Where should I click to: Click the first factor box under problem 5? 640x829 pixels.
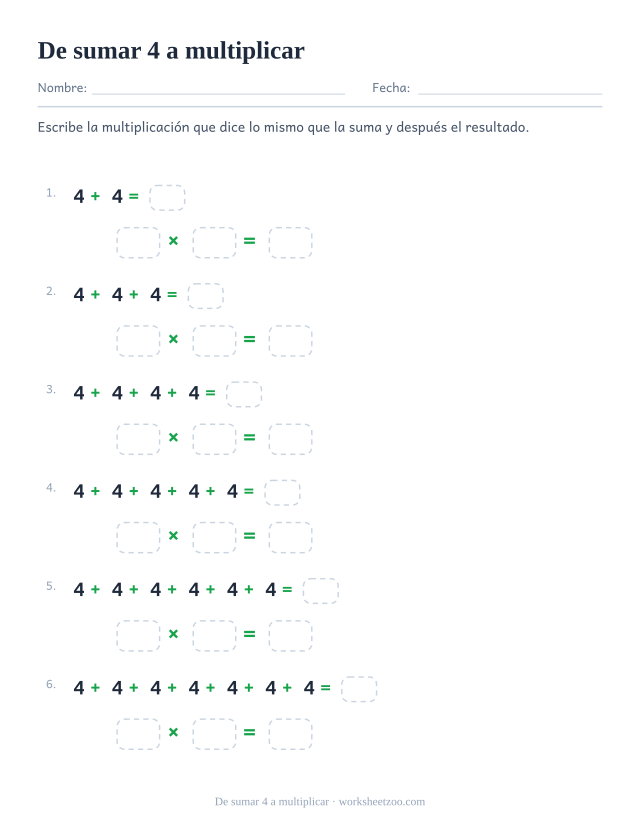(x=138, y=636)
